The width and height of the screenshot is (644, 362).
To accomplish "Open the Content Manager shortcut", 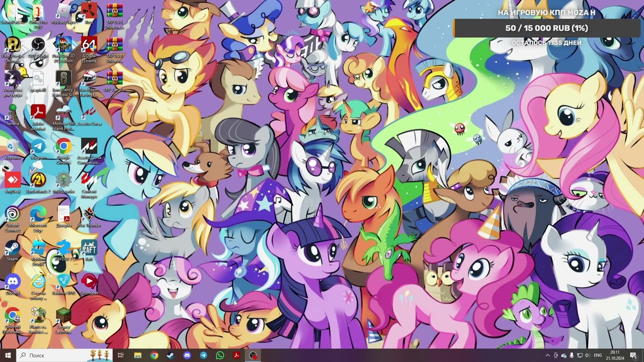I will pos(89,185).
